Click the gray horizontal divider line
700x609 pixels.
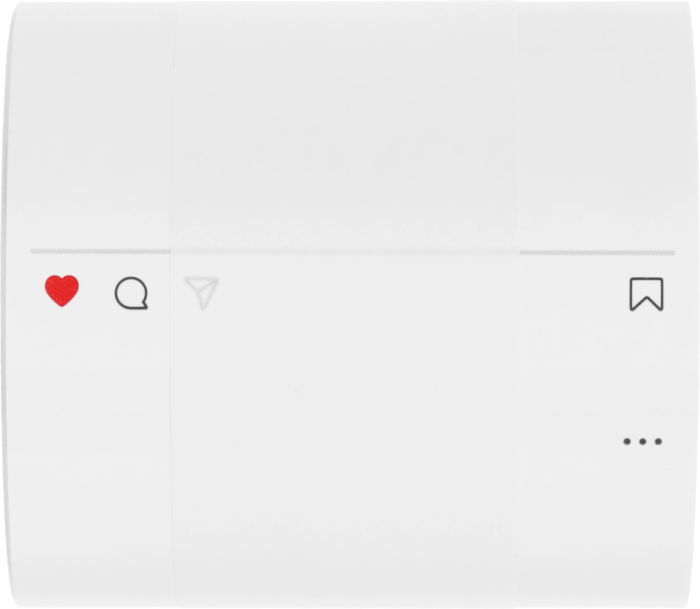353,252
